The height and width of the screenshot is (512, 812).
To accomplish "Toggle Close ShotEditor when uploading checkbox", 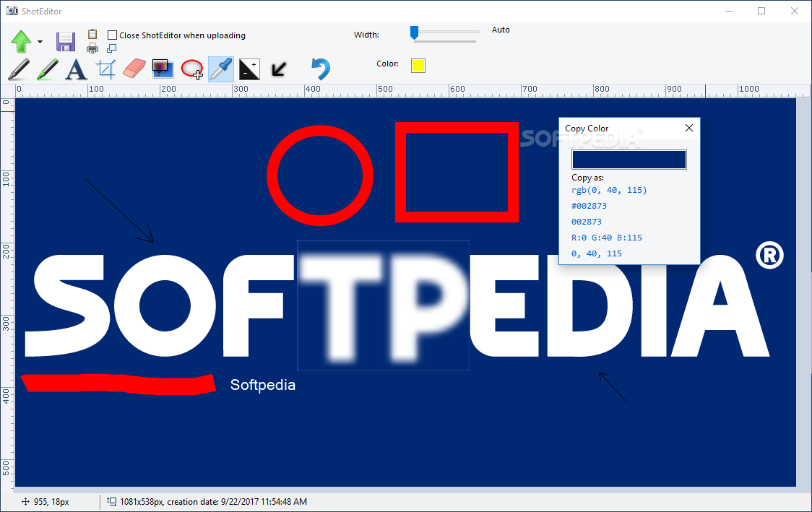I will (x=112, y=35).
